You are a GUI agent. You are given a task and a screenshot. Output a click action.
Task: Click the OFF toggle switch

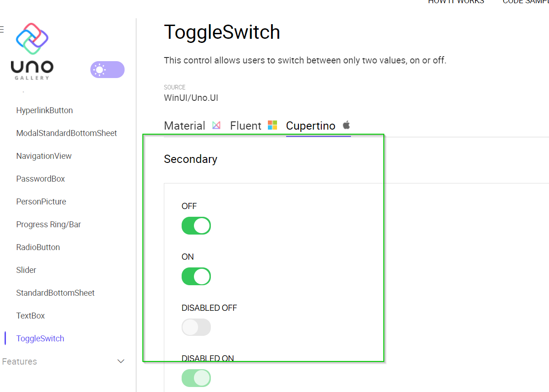(196, 225)
